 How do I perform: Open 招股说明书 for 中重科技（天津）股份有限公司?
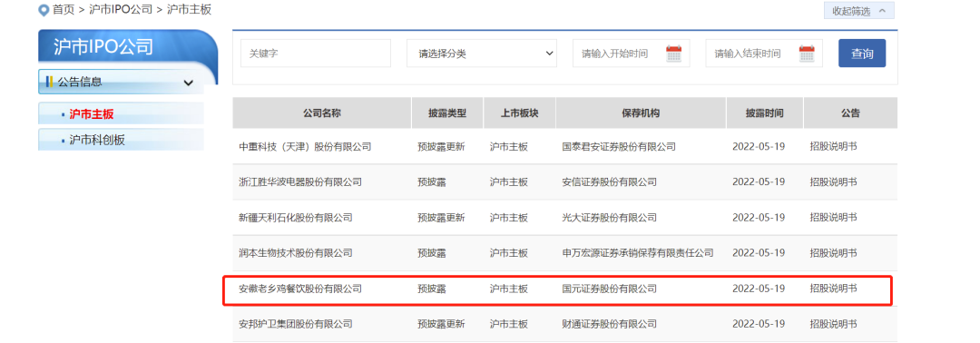pyautogui.click(x=833, y=147)
